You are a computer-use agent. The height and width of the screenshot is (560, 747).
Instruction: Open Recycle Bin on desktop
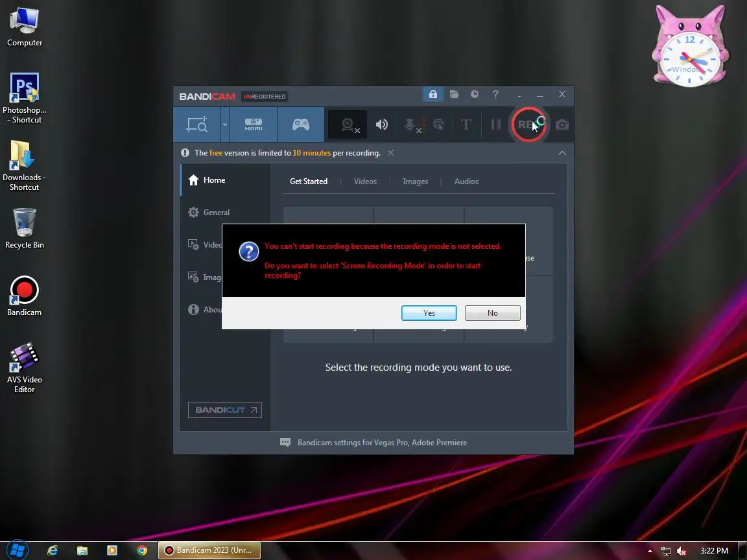[x=24, y=229]
